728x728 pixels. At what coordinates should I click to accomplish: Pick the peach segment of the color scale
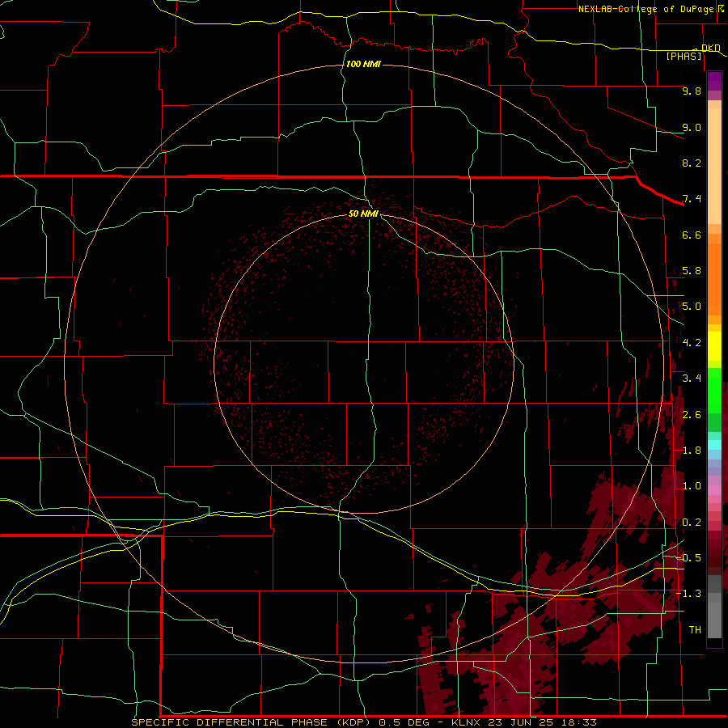(x=714, y=166)
